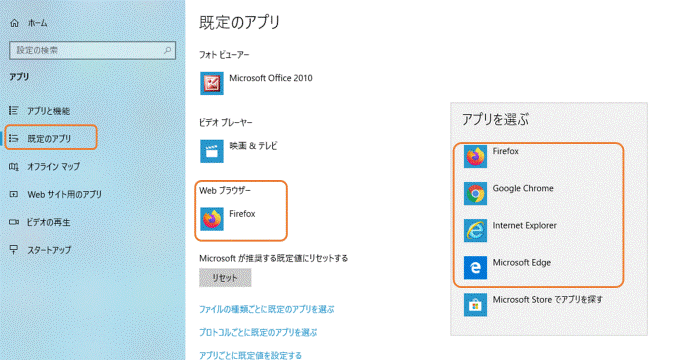Click the リセット button
The image size is (680, 360).
point(225,278)
